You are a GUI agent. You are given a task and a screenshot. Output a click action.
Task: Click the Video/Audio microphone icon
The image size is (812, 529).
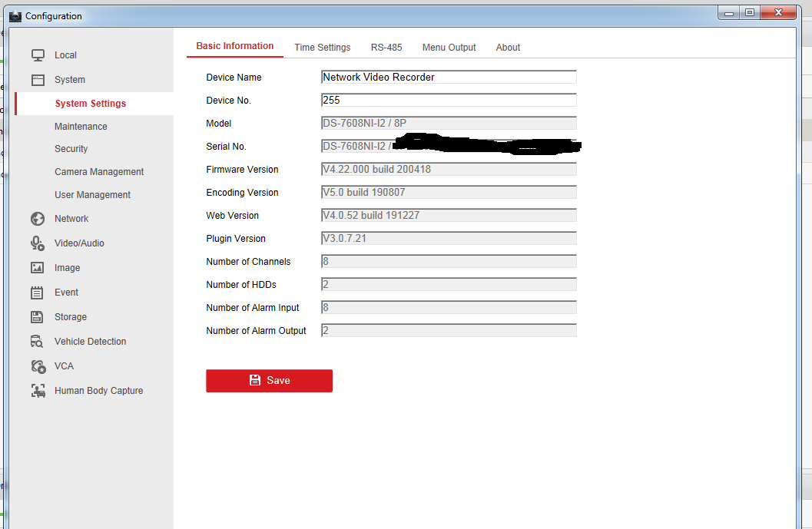(x=38, y=243)
